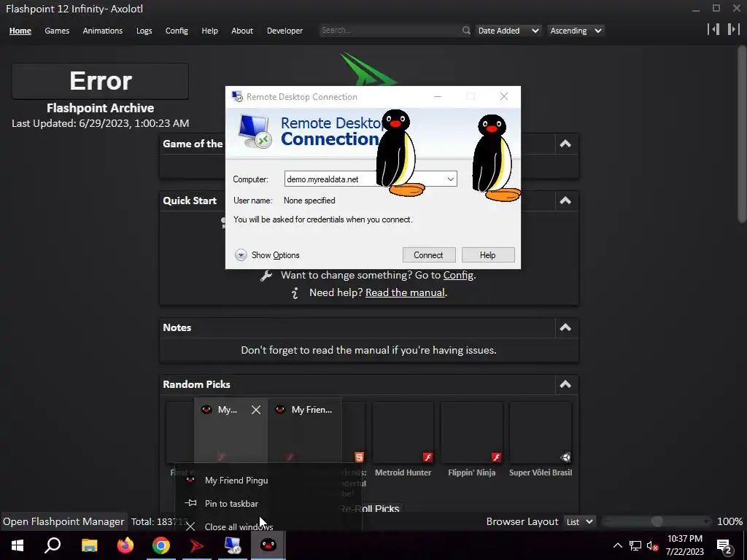
Task: Open the Games tab in Flashpoint
Action: pos(57,31)
